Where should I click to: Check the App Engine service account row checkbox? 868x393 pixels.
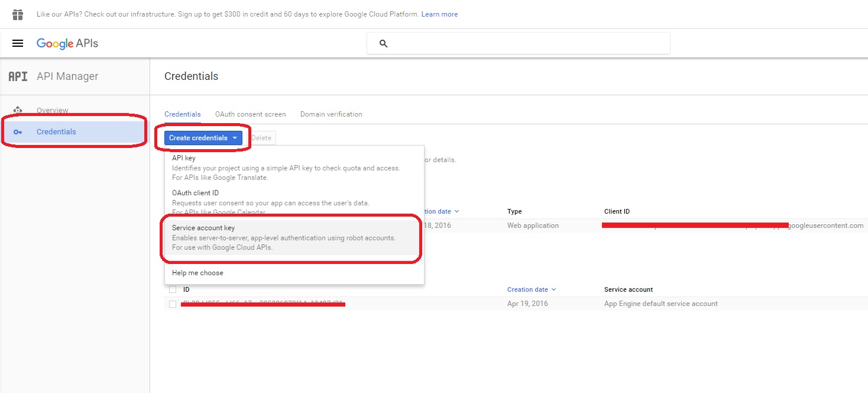pos(173,304)
